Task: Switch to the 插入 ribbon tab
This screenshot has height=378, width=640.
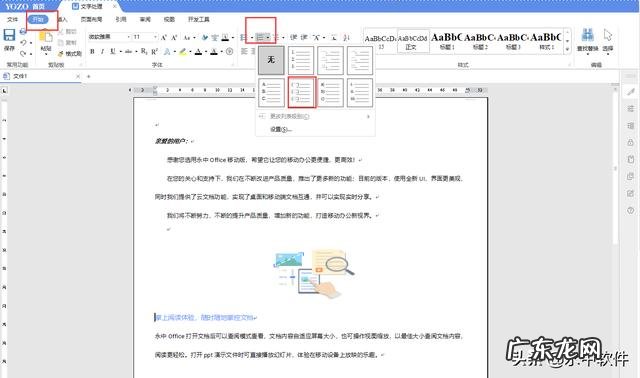Action: click(x=62, y=19)
